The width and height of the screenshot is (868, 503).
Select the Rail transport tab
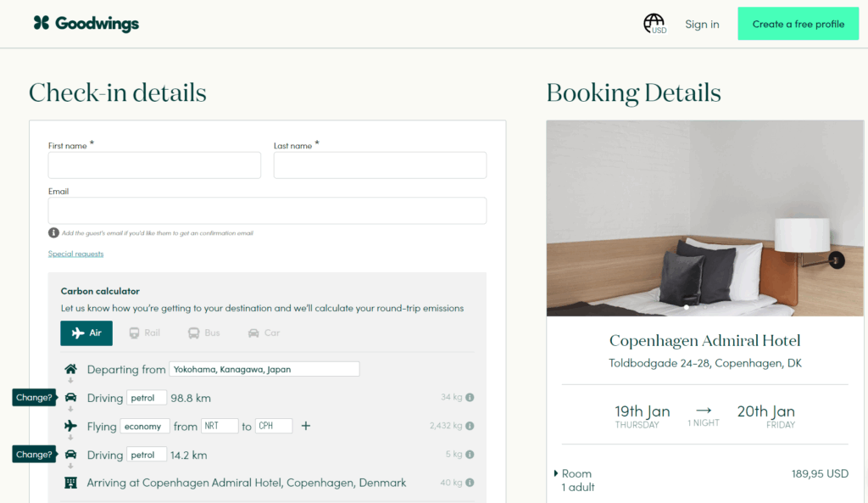pos(144,333)
